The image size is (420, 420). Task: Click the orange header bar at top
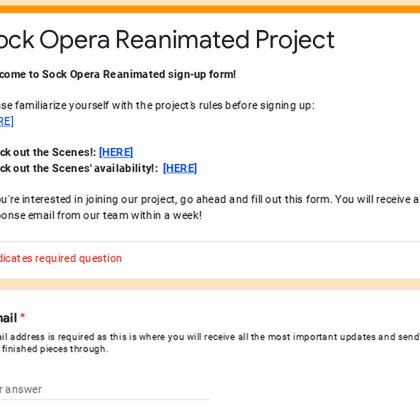pos(210,9)
